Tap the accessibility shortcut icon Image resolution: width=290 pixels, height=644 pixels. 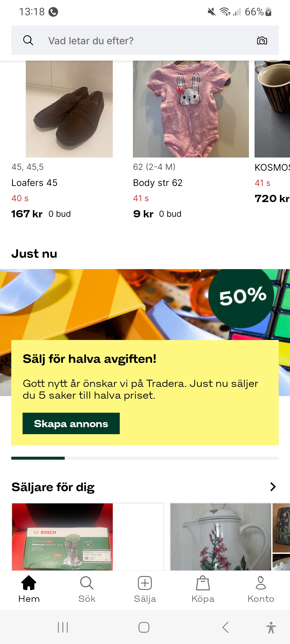coord(271,627)
